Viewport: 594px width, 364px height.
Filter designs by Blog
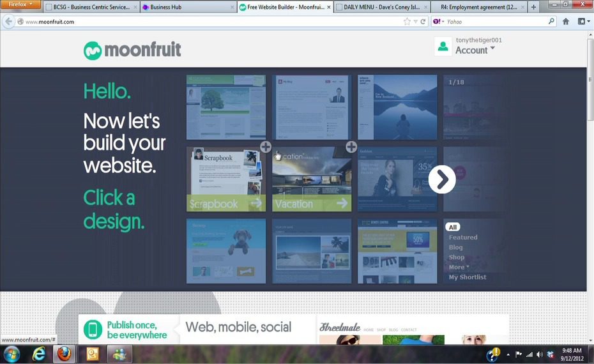[456, 247]
